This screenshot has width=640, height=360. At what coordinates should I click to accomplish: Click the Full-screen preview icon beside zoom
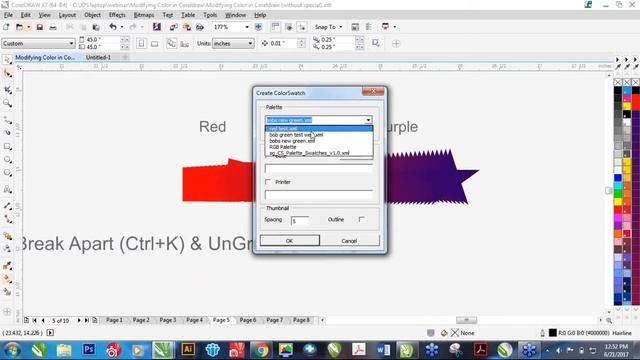pyautogui.click(x=258, y=27)
